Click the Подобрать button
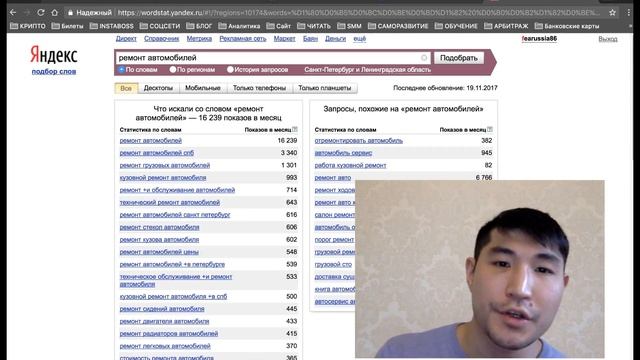 pos(459,58)
